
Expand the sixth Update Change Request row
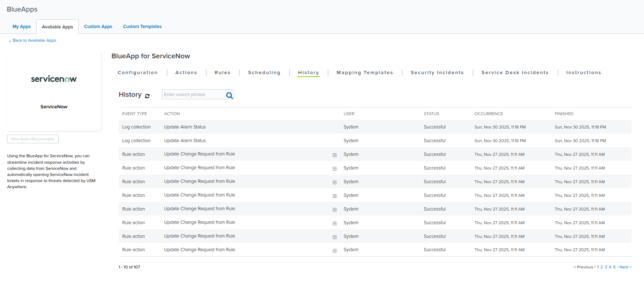point(334,223)
